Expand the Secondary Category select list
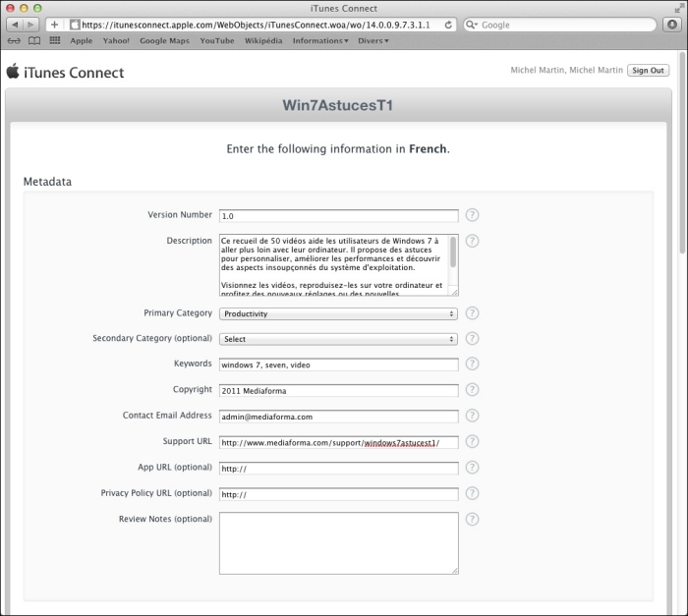Screen dimensions: 688x616 tap(338, 339)
